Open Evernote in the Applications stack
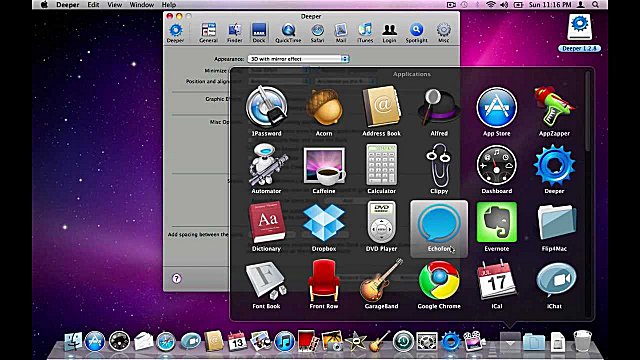Viewport: 640px width, 360px height. [x=496, y=227]
